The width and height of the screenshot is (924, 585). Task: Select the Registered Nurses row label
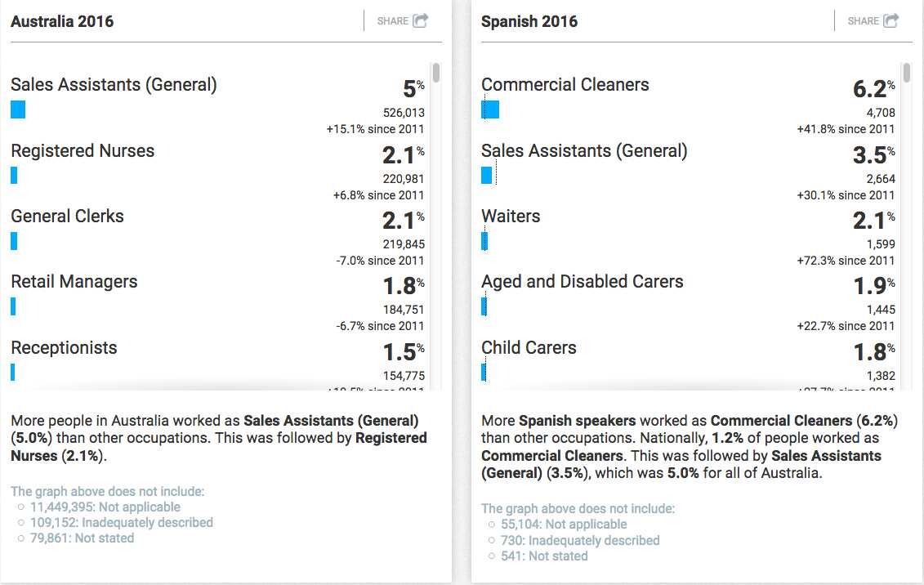[83, 151]
